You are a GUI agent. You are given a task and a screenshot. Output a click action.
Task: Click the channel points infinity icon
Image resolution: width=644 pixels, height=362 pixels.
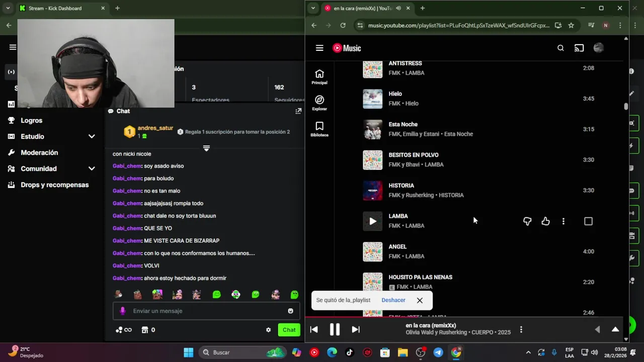(x=124, y=330)
